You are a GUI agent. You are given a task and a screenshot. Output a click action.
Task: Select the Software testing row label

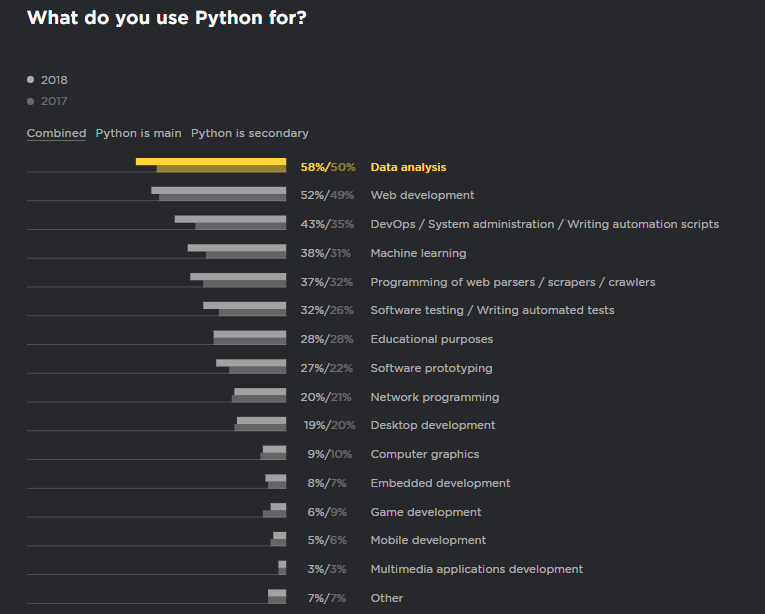click(x=492, y=310)
